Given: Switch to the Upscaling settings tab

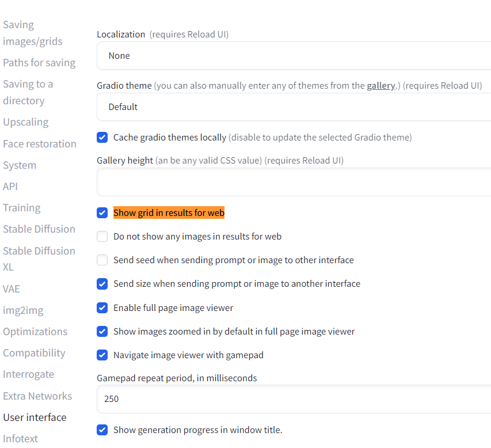Looking at the screenshot, I should [26, 122].
